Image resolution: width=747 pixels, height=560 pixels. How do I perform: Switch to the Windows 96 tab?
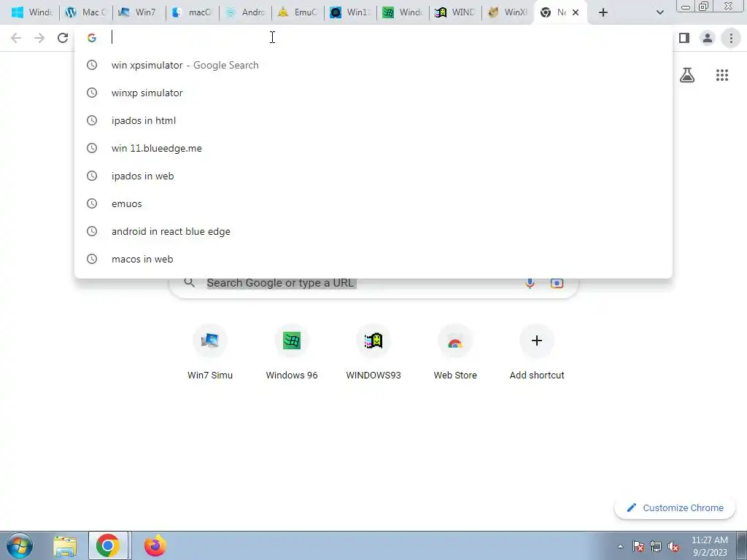pyautogui.click(x=403, y=12)
